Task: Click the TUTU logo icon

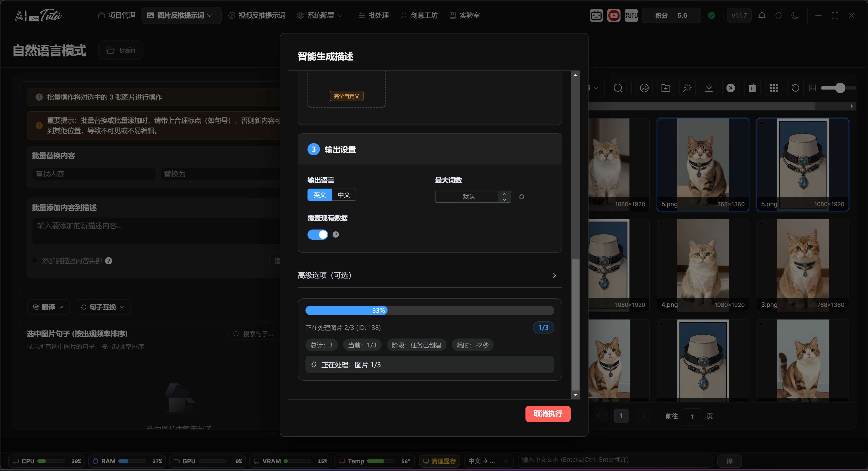Action: click(631, 16)
